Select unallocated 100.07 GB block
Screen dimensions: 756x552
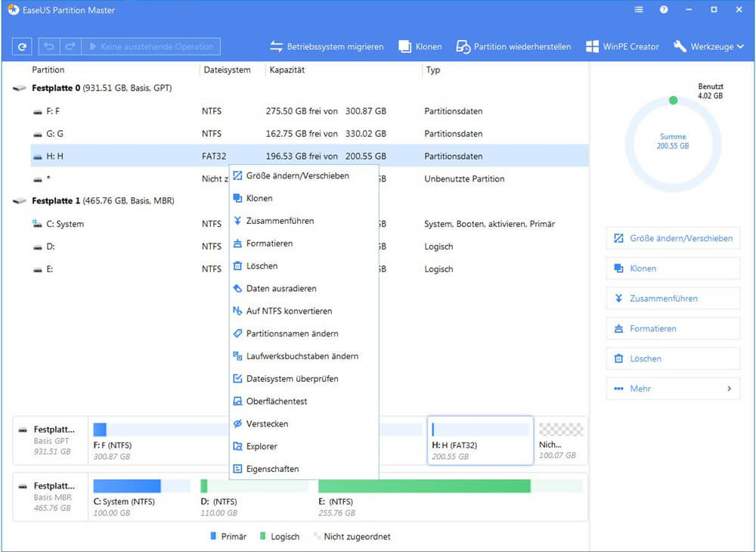tap(561, 441)
